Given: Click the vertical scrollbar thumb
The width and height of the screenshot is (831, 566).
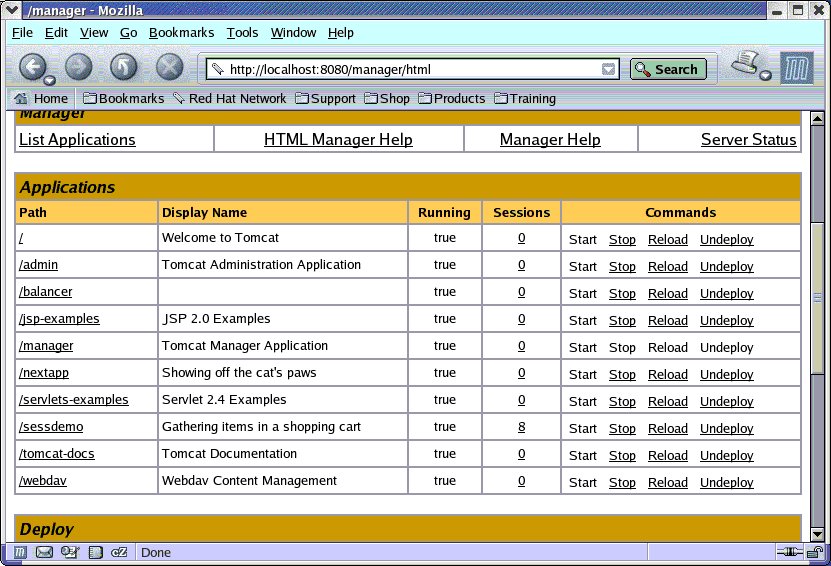Looking at the screenshot, I should coord(817,298).
